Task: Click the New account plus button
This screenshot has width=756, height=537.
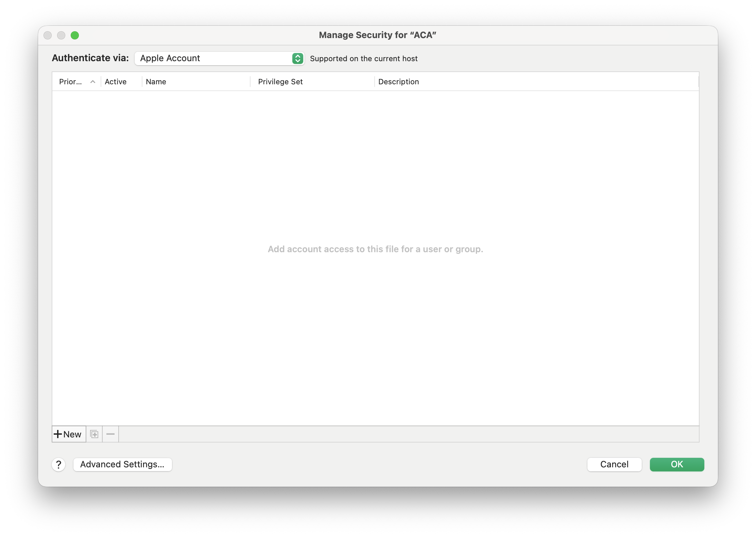Action: coord(68,434)
